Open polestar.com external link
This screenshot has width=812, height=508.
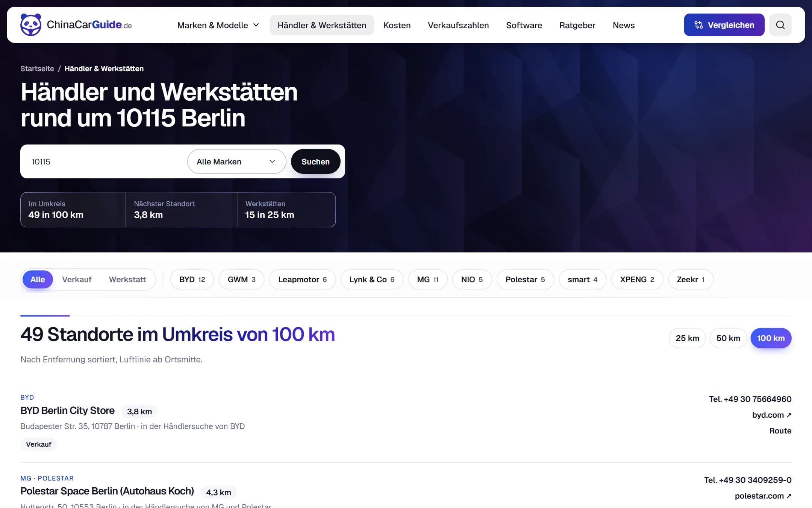[763, 496]
